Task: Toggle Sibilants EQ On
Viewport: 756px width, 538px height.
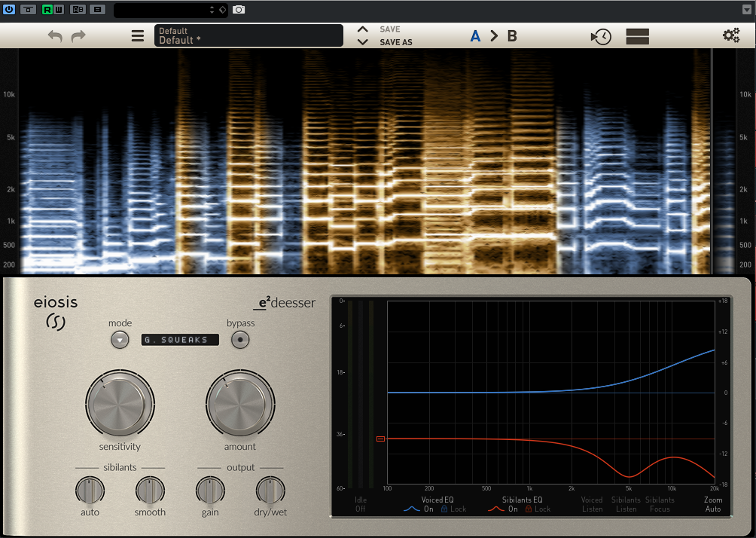Action: tap(513, 509)
